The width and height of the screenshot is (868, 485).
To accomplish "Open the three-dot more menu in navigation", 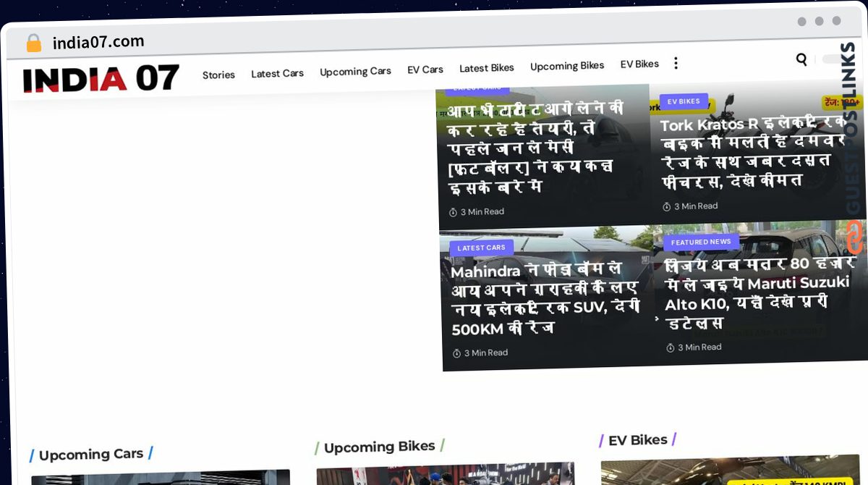I will pyautogui.click(x=676, y=63).
